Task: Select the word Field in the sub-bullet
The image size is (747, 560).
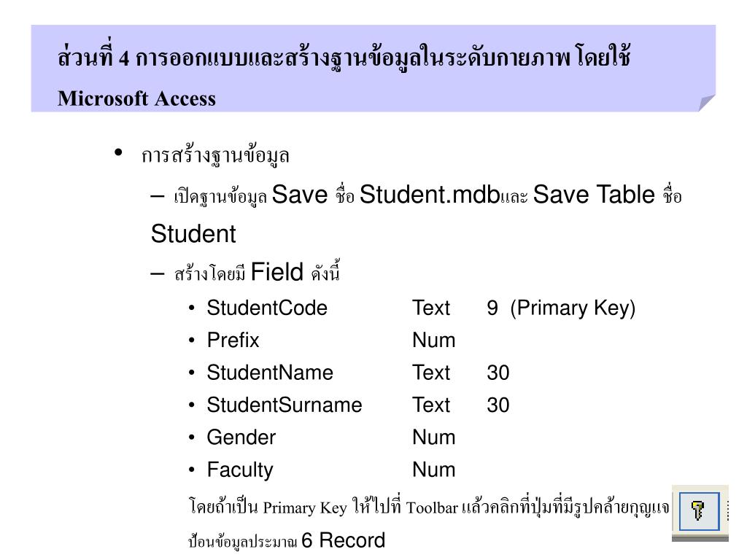Action: click(x=276, y=272)
